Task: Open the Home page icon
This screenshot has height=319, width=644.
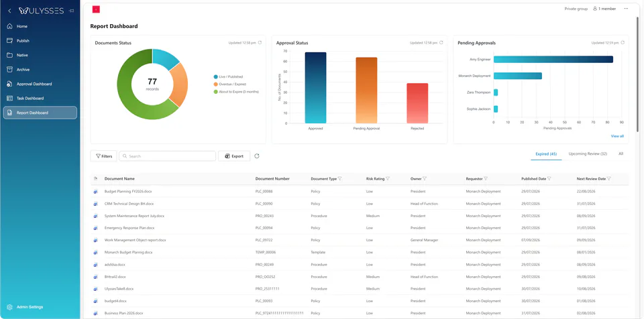Action: (9, 26)
